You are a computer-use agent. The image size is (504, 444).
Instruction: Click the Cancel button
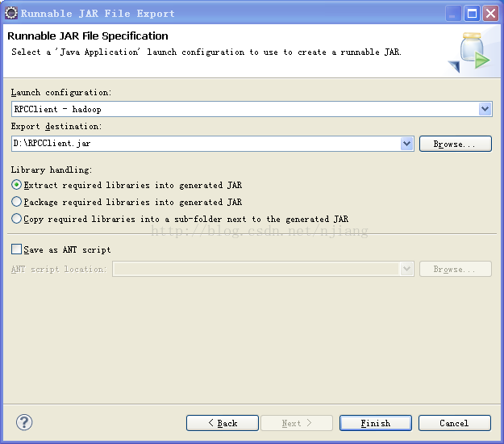pyautogui.click(x=455, y=423)
